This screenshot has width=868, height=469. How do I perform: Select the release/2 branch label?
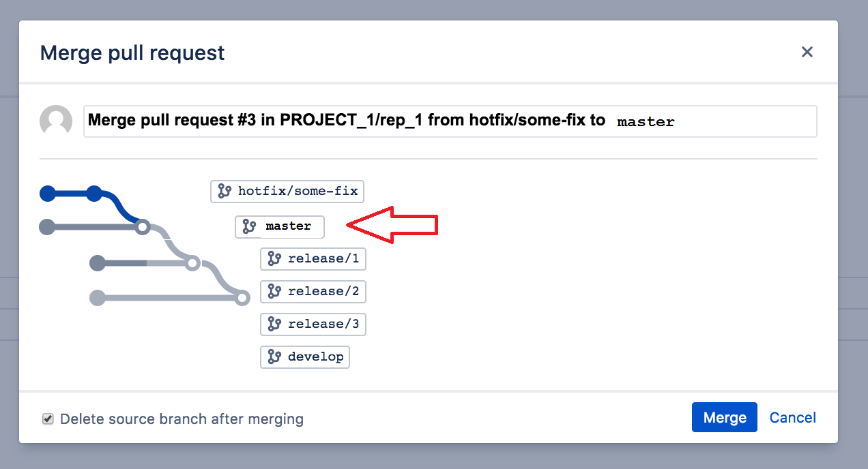(313, 292)
